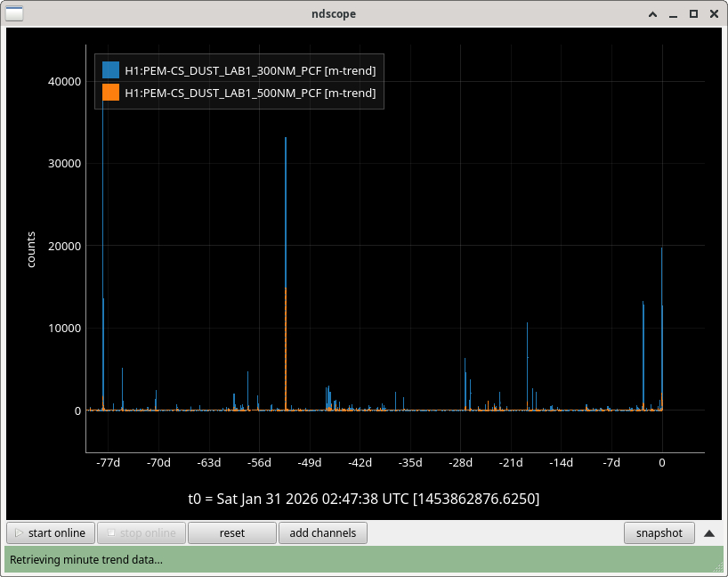
Task: Click the resize grip in the status bar corner
Action: coord(719,567)
